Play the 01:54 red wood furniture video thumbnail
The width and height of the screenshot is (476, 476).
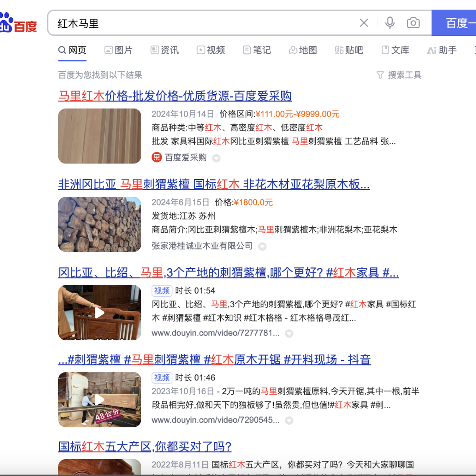coord(100,313)
